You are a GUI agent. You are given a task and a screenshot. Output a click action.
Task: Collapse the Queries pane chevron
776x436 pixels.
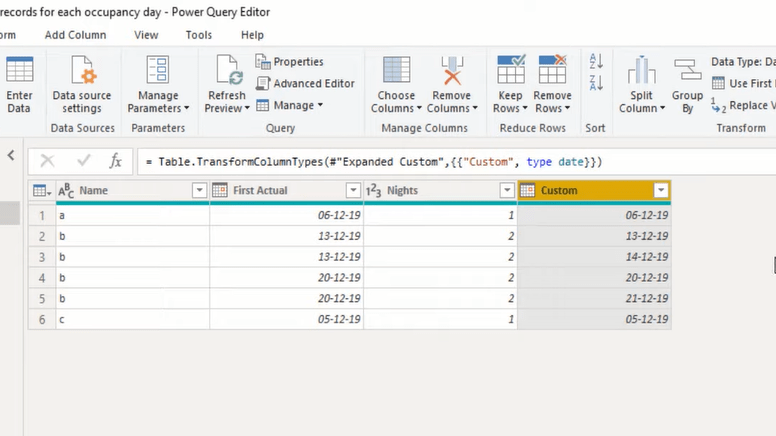pyautogui.click(x=11, y=155)
